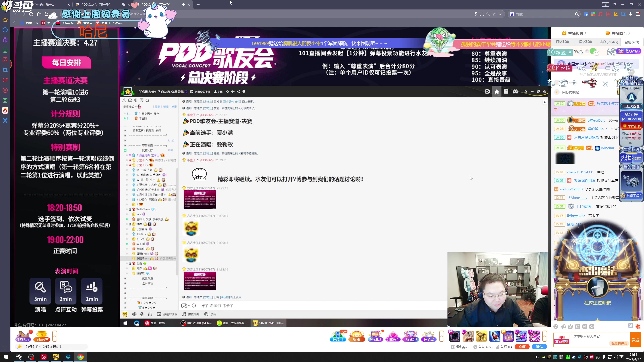Click the Baidu search box
This screenshot has width=644, height=362.
pyautogui.click(x=545, y=14)
